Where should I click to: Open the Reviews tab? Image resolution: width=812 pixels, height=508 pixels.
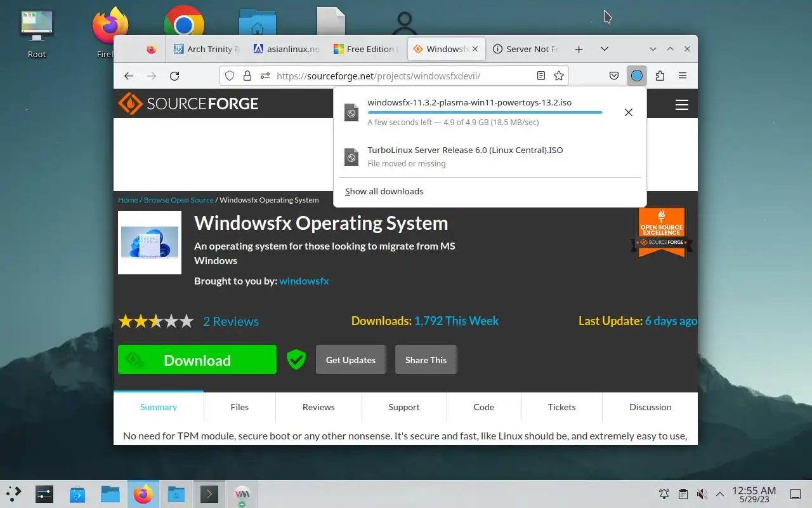[x=318, y=407]
